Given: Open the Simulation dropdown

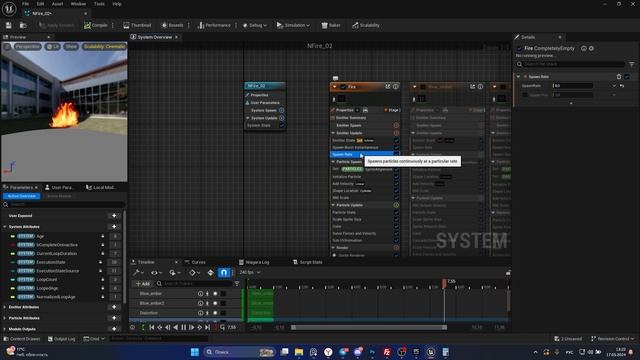Looking at the screenshot, I should coord(293,25).
